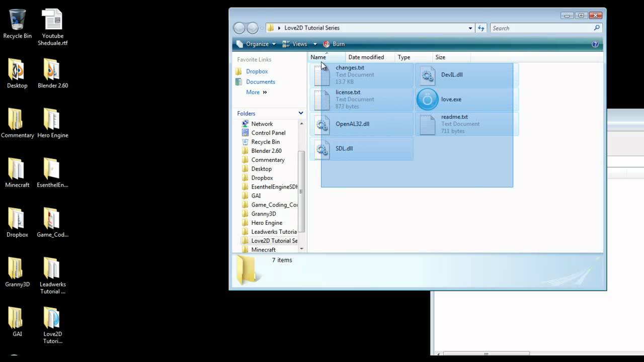Select the license.txt document

pyautogui.click(x=362, y=100)
